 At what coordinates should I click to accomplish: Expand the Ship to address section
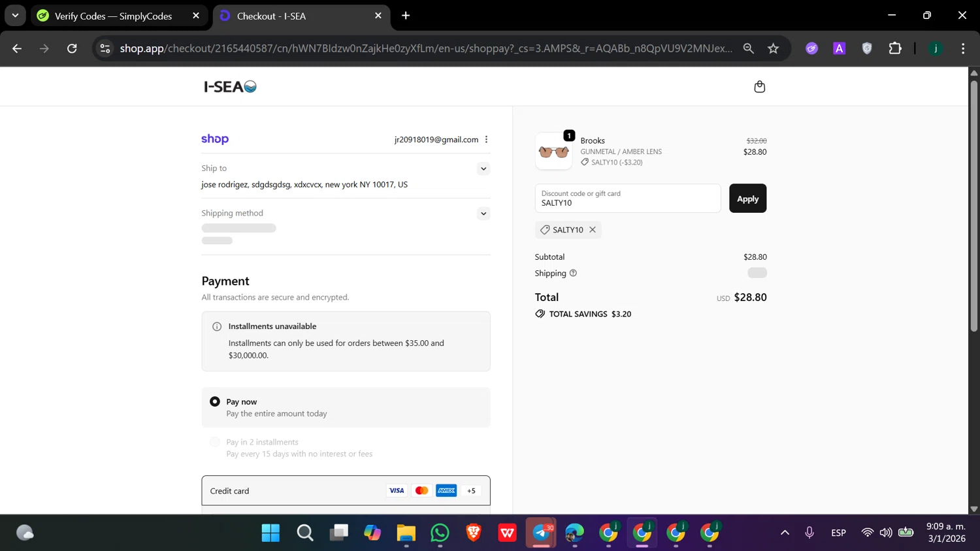point(483,168)
